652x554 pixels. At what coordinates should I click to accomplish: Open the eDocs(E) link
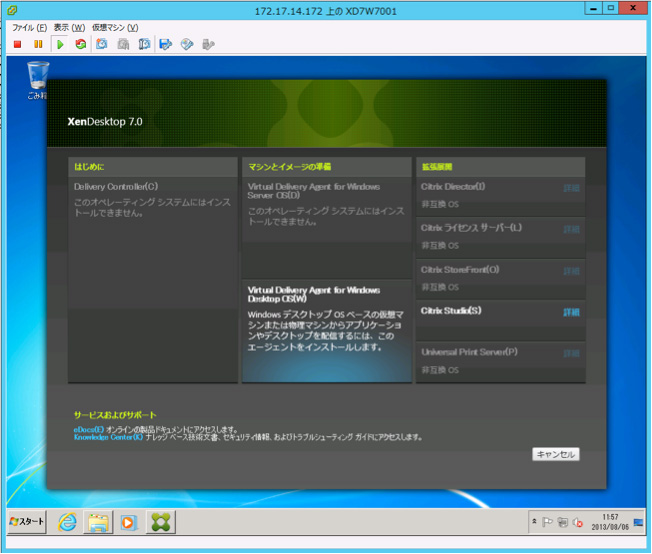click(x=89, y=430)
